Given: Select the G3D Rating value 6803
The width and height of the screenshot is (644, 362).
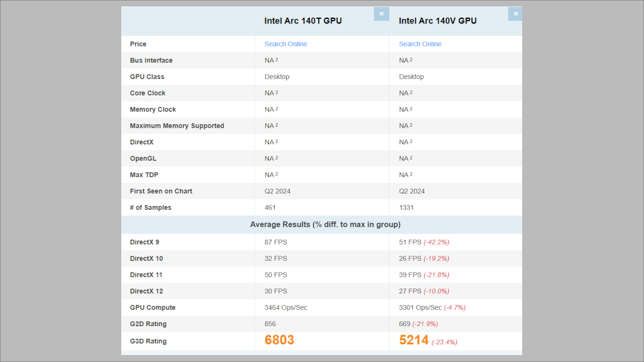Looking at the screenshot, I should coord(279,339).
